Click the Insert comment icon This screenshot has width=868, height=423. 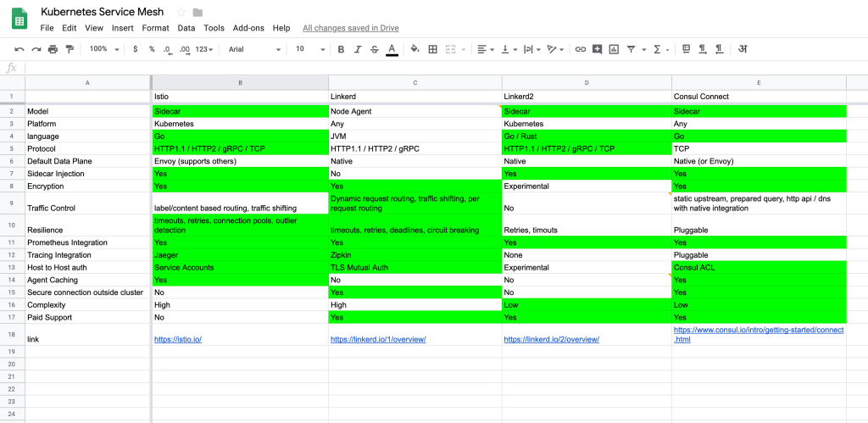[x=597, y=49]
